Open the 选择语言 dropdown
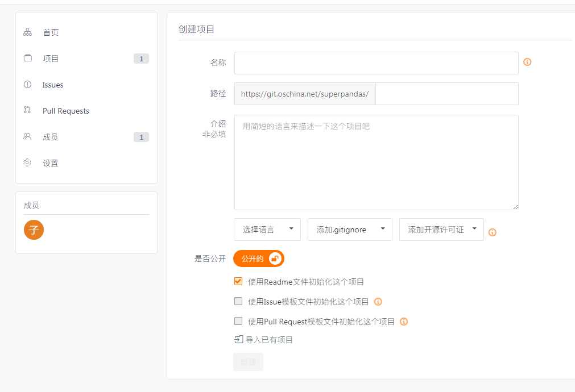 (x=267, y=230)
